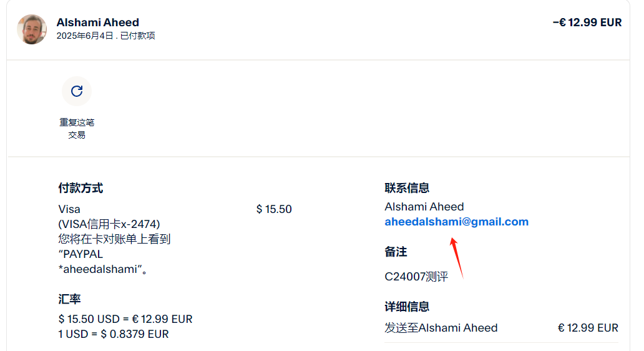644x351 pixels.
Task: Open the aheedalshami@gmail.com email link
Action: 456,222
